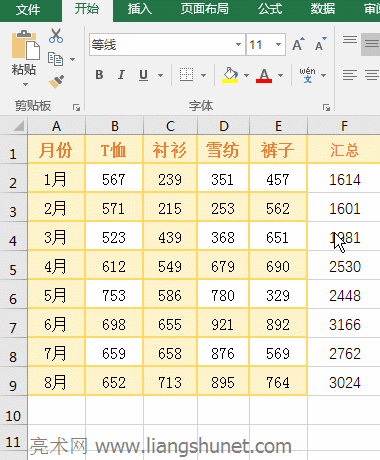
Task: Expand the fill color dropdown arrow
Action: click(247, 75)
